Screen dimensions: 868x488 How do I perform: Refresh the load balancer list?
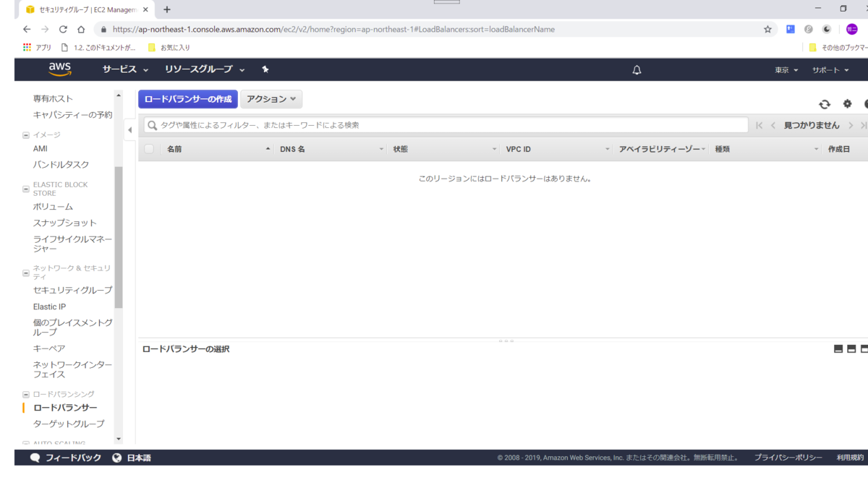click(825, 103)
